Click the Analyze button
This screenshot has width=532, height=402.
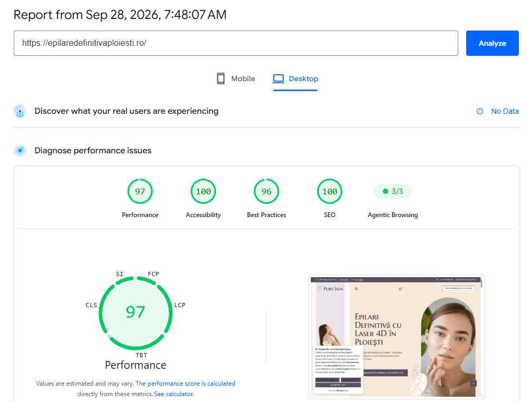coord(492,43)
